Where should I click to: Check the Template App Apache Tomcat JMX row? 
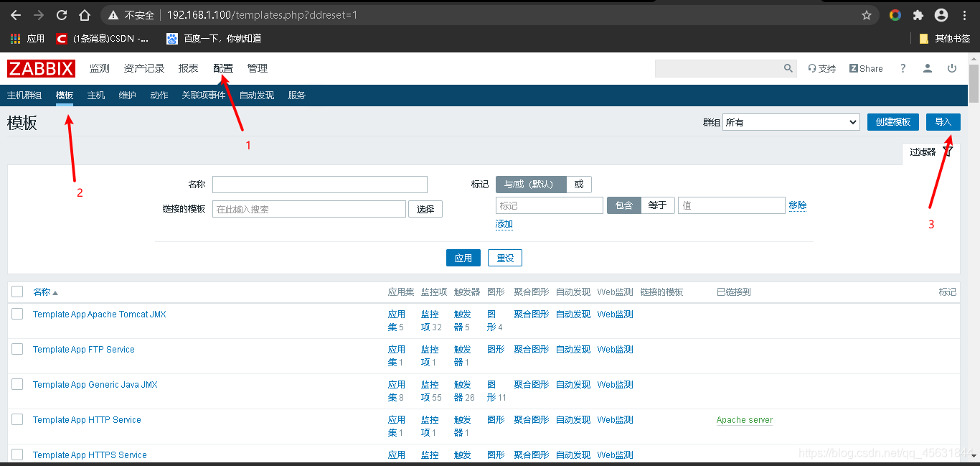[x=17, y=314]
